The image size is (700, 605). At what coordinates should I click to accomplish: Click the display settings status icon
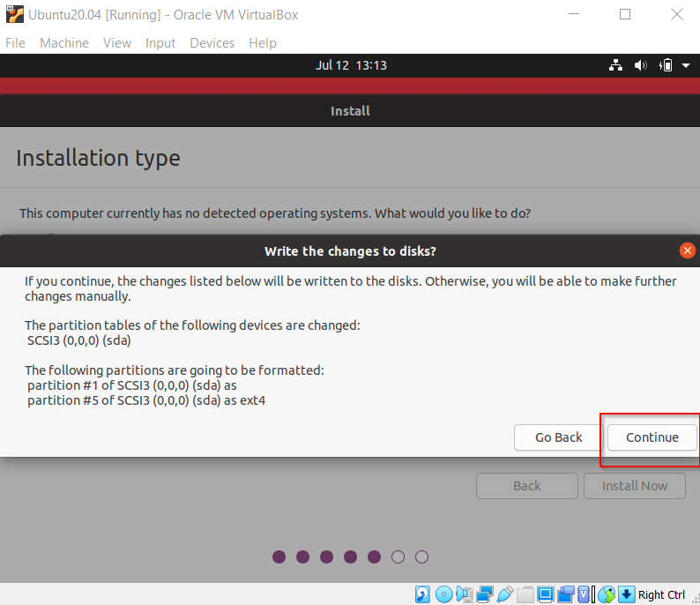[546, 594]
